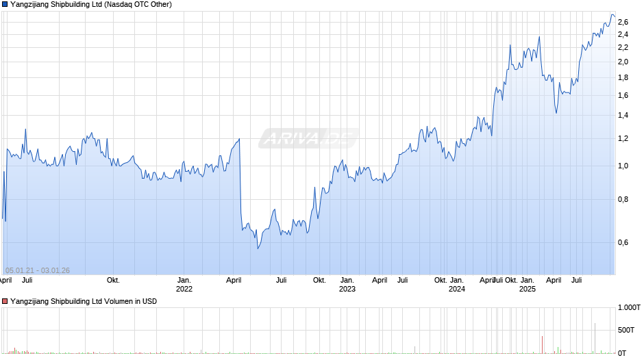Click the blue legend square beside Yangzijiang Shipbuilding title
The height and width of the screenshot is (360, 644).
[x=5, y=5]
